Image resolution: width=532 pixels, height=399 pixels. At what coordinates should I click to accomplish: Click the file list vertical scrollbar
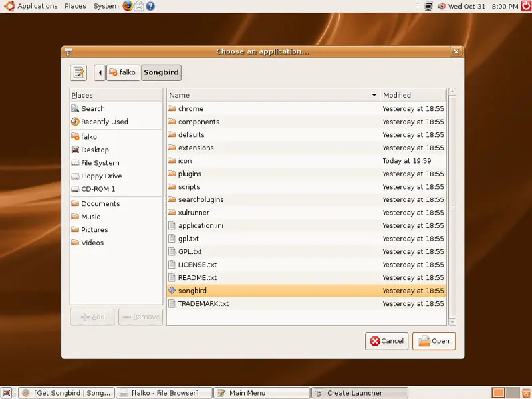(452, 207)
